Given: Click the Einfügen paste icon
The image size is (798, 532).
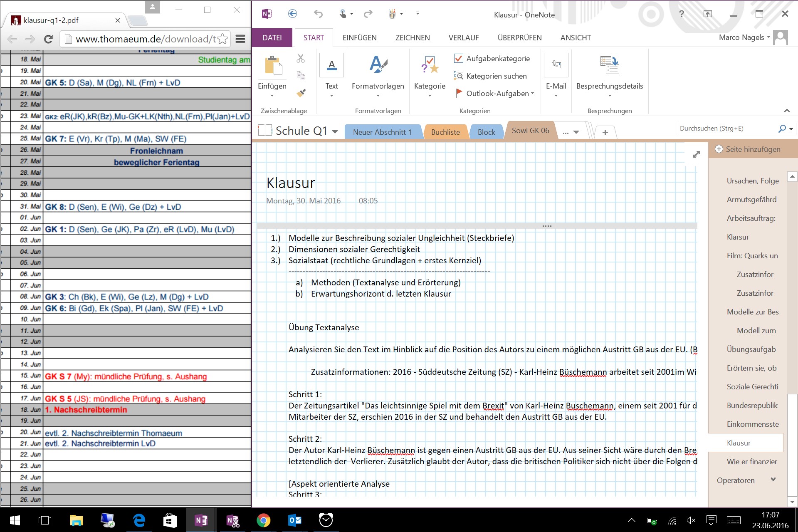Looking at the screenshot, I should (x=273, y=66).
